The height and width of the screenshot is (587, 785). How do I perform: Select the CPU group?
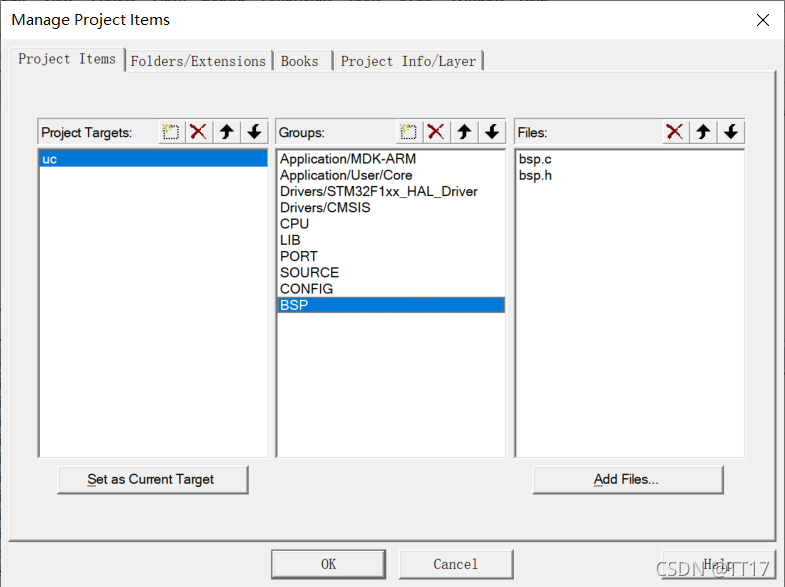[x=390, y=224]
